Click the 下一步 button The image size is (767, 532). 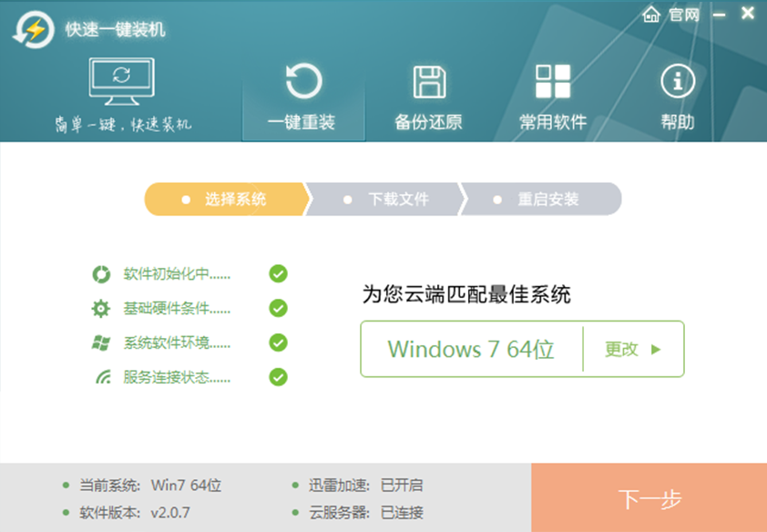tap(649, 497)
